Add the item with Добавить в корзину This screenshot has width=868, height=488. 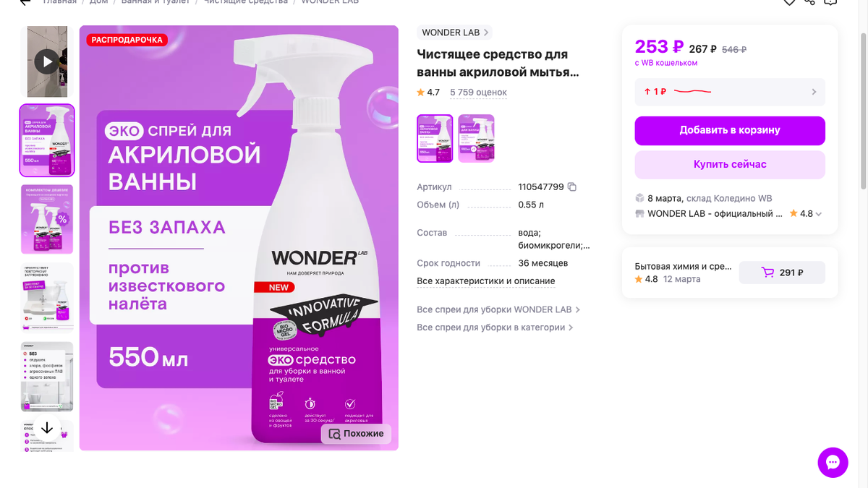click(730, 131)
